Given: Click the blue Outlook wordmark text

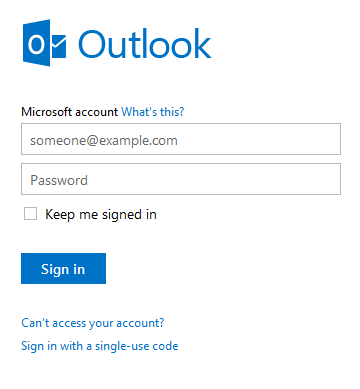Looking at the screenshot, I should point(145,44).
